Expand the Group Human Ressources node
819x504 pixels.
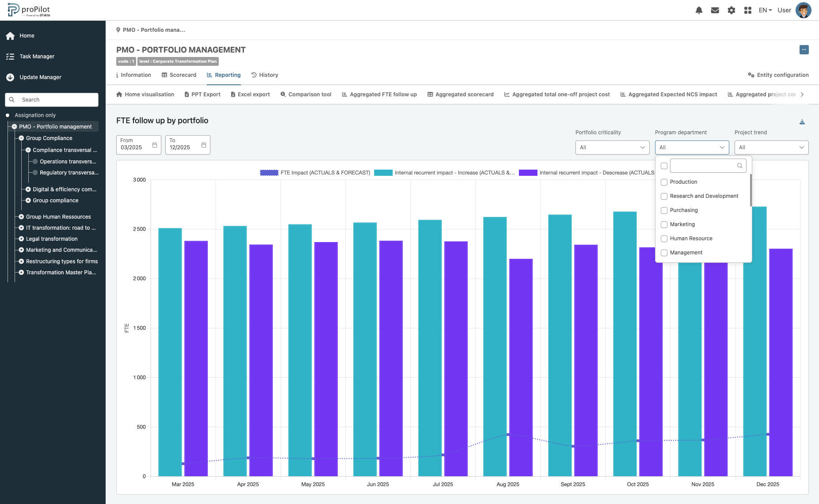pos(21,217)
